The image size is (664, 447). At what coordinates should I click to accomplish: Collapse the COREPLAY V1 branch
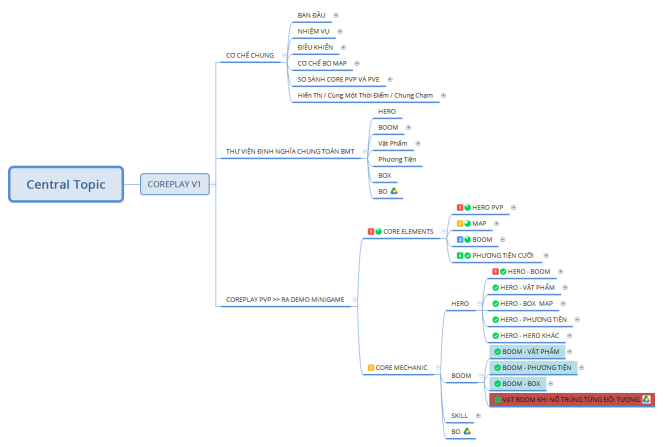click(213, 184)
